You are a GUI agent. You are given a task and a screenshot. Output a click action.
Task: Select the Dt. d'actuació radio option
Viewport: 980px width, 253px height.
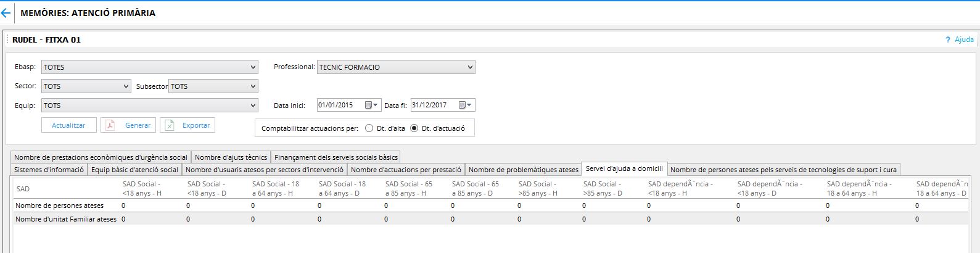click(x=414, y=128)
